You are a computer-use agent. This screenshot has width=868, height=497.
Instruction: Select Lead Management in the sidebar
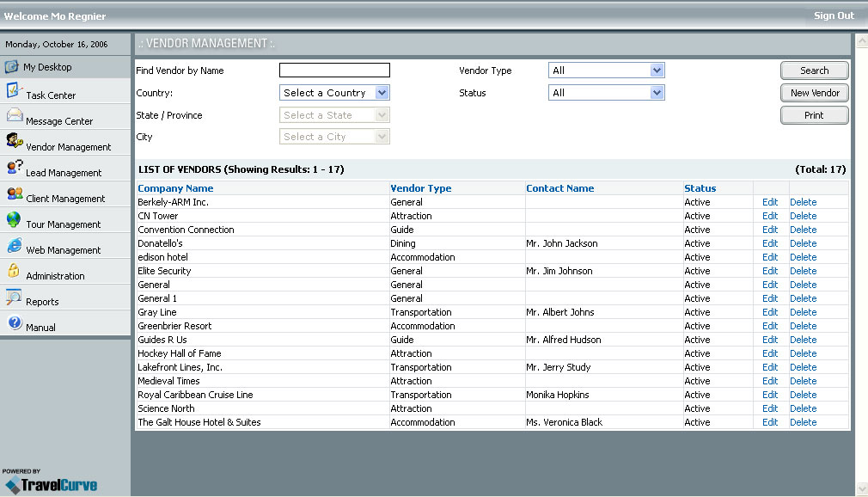coord(64,173)
